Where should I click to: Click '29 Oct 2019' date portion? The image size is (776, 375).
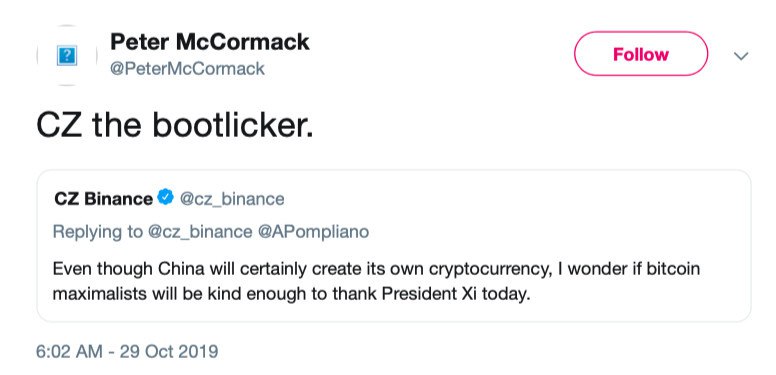pos(169,351)
